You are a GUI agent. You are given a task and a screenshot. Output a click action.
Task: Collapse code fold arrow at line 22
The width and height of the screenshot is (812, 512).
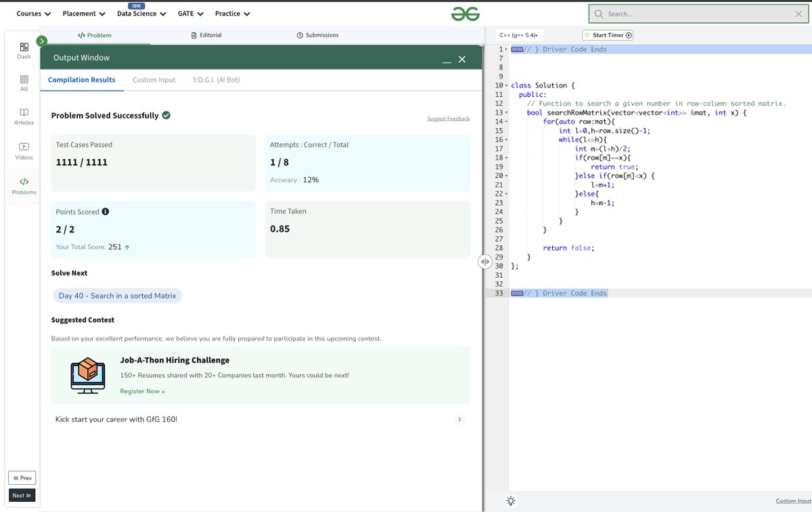click(x=506, y=193)
